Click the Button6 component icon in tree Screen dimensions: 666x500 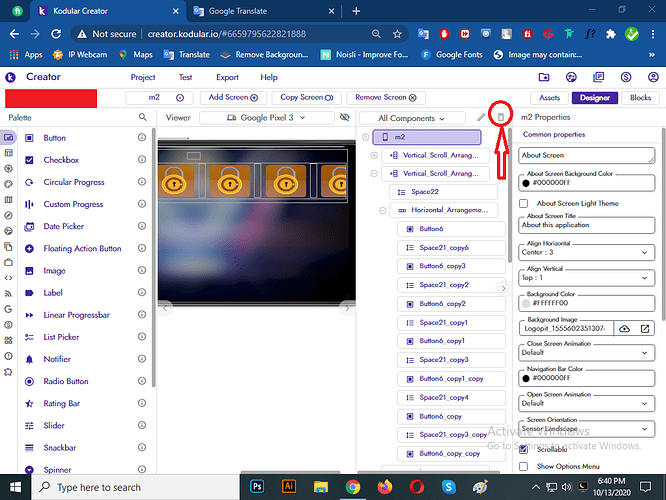pyautogui.click(x=409, y=229)
